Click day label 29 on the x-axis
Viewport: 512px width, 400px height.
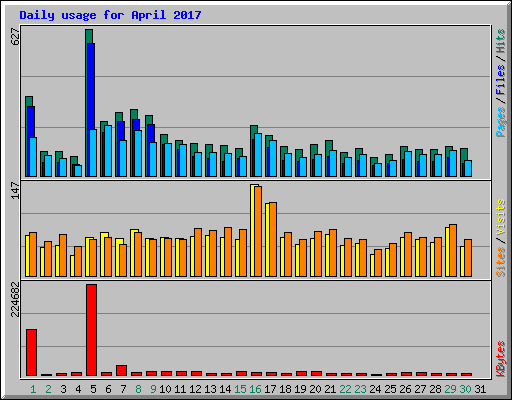450,389
